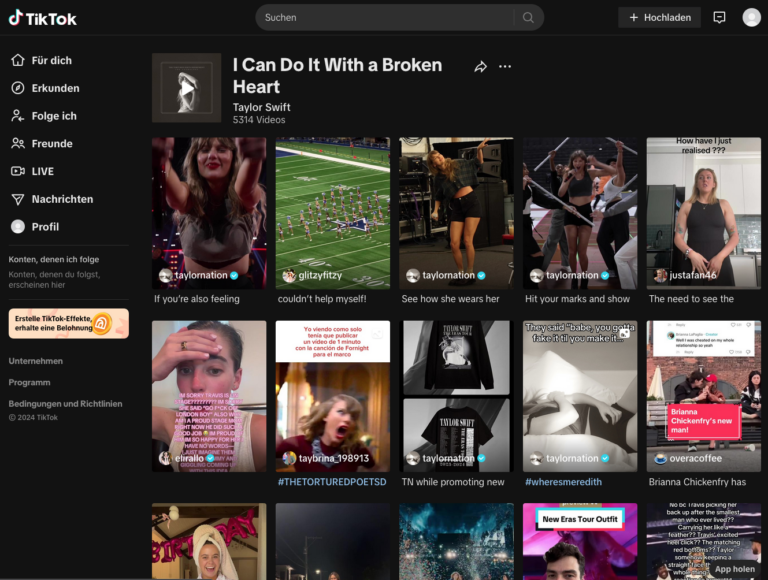Viewport: 768px width, 580px height.
Task: Click the overacoffee username
Action: [696, 459]
